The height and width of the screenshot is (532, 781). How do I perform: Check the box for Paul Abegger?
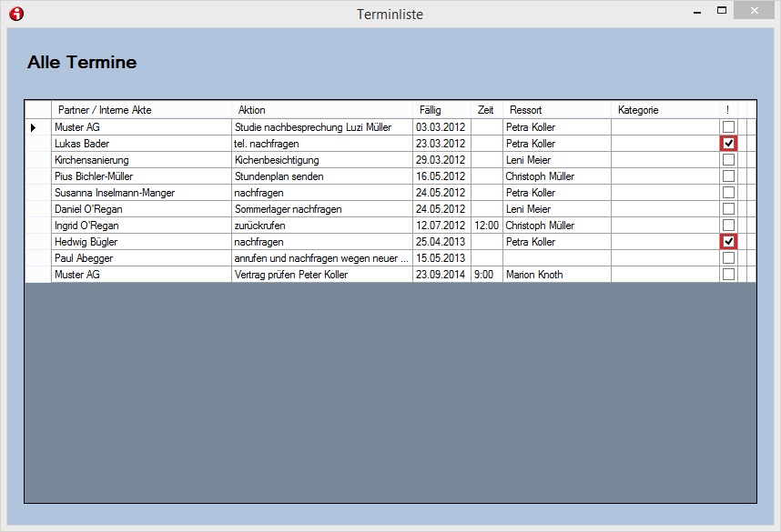pyautogui.click(x=728, y=258)
